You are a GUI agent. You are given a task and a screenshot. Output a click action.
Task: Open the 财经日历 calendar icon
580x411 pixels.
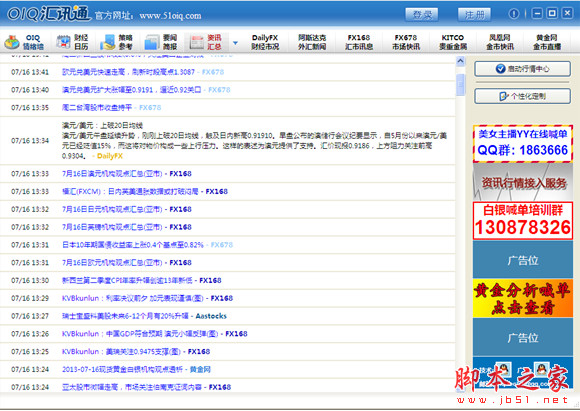point(72,42)
